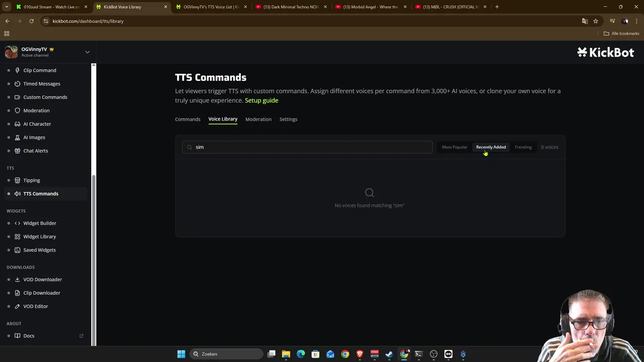Select the Voice Library tab
This screenshot has height=362, width=644.
[223, 119]
